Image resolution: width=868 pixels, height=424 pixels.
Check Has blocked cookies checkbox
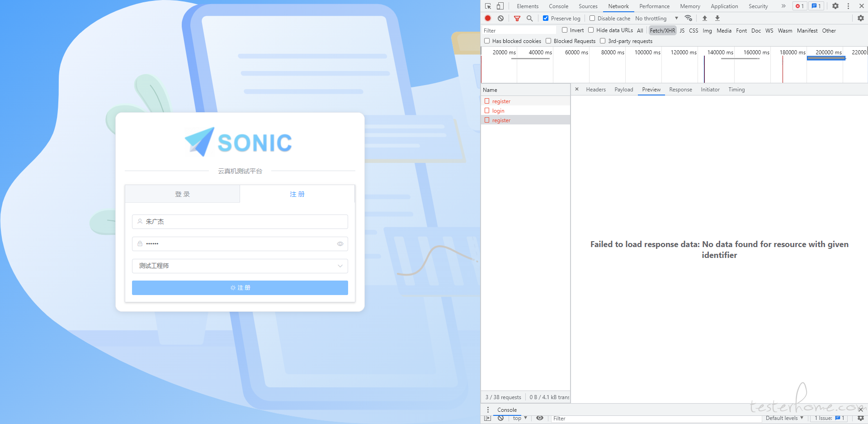(487, 41)
